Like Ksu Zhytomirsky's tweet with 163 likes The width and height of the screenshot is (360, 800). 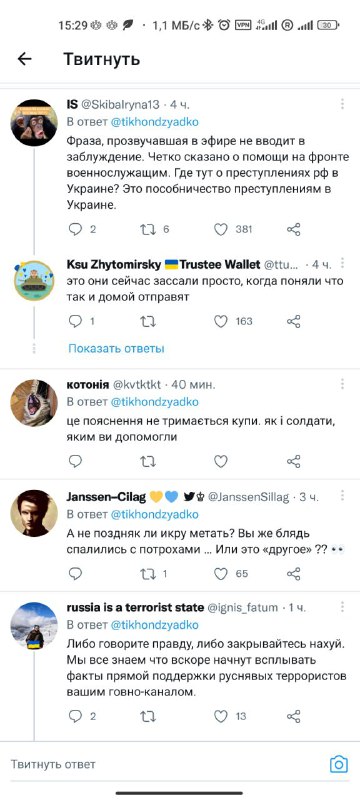coord(220,321)
